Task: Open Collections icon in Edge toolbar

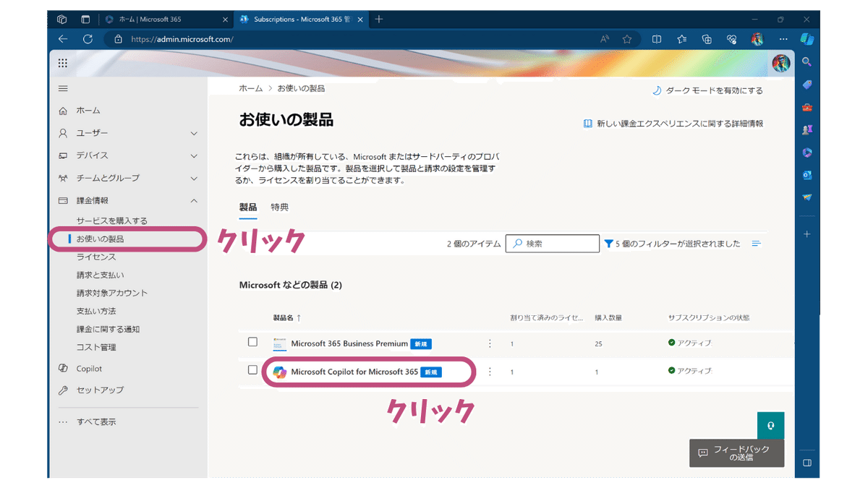Action: click(x=707, y=39)
